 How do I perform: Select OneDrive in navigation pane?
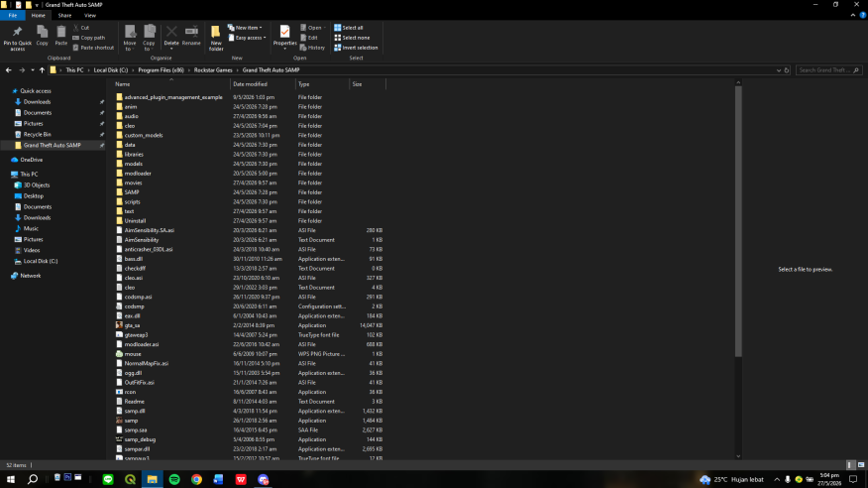click(x=31, y=160)
